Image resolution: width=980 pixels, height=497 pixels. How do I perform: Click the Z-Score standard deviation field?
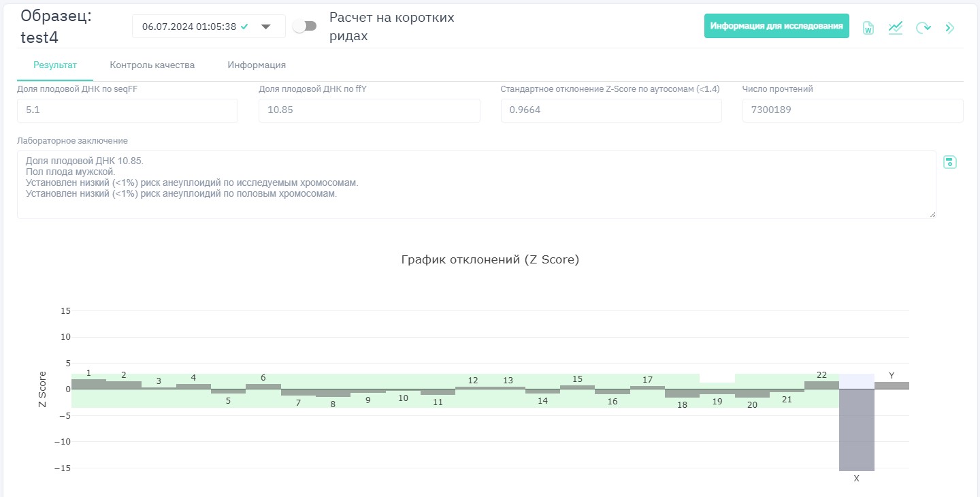610,110
